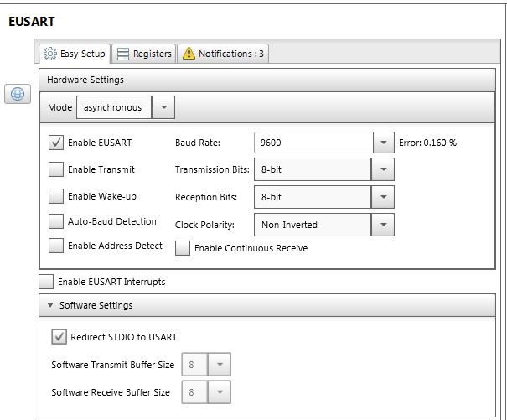
Task: Toggle Redirect STDIO to USART
Action: pos(59,337)
